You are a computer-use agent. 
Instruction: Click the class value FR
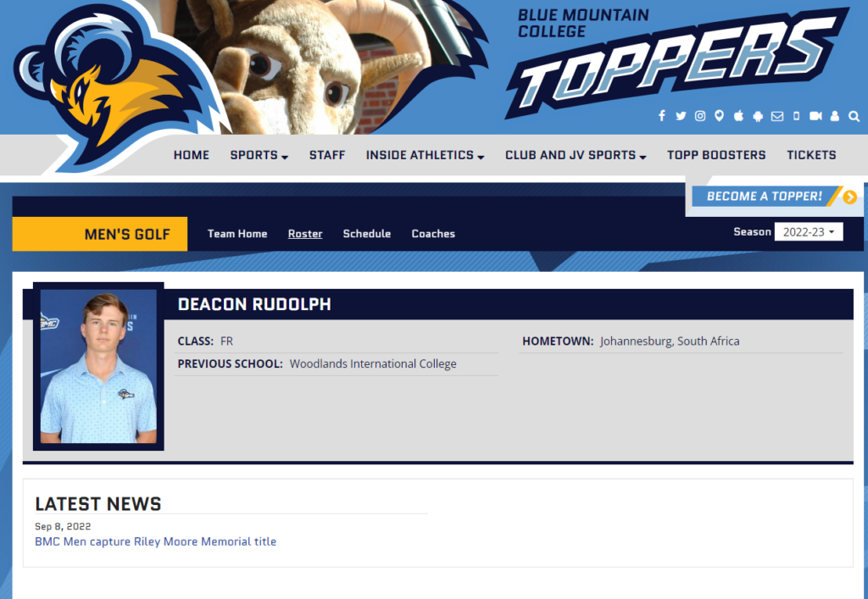pyautogui.click(x=226, y=341)
